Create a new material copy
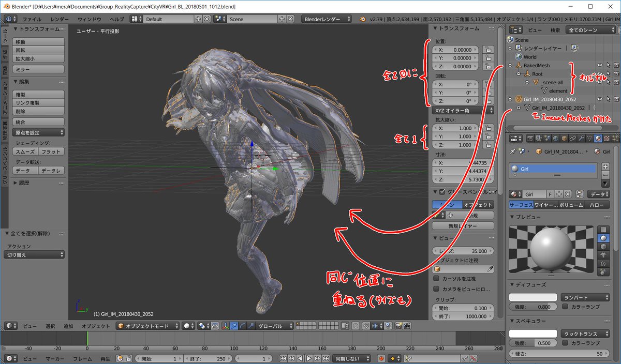 pos(559,194)
